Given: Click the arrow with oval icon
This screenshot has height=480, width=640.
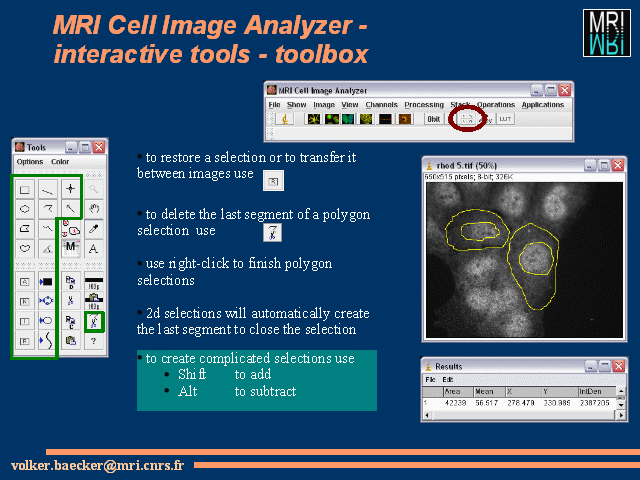Looking at the screenshot, I should 46,320.
